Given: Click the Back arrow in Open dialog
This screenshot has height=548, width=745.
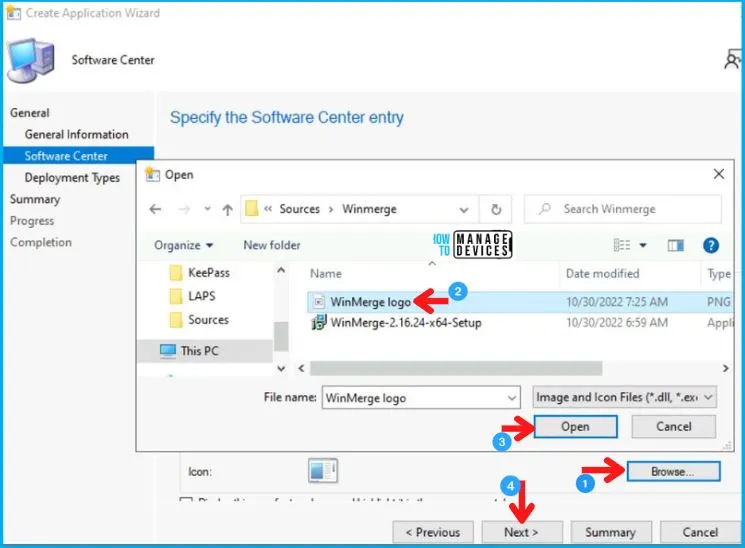Looking at the screenshot, I should 155,210.
